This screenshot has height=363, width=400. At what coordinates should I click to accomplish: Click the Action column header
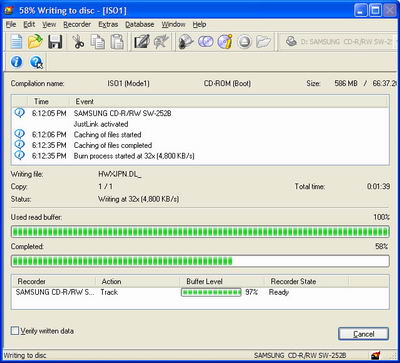coord(138,281)
